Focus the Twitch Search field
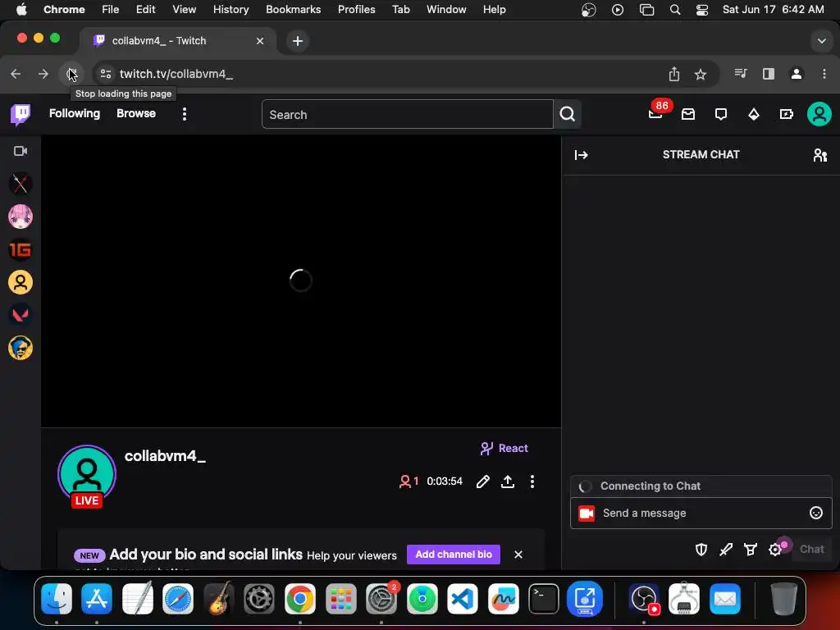The height and width of the screenshot is (630, 840). pyautogui.click(x=407, y=114)
